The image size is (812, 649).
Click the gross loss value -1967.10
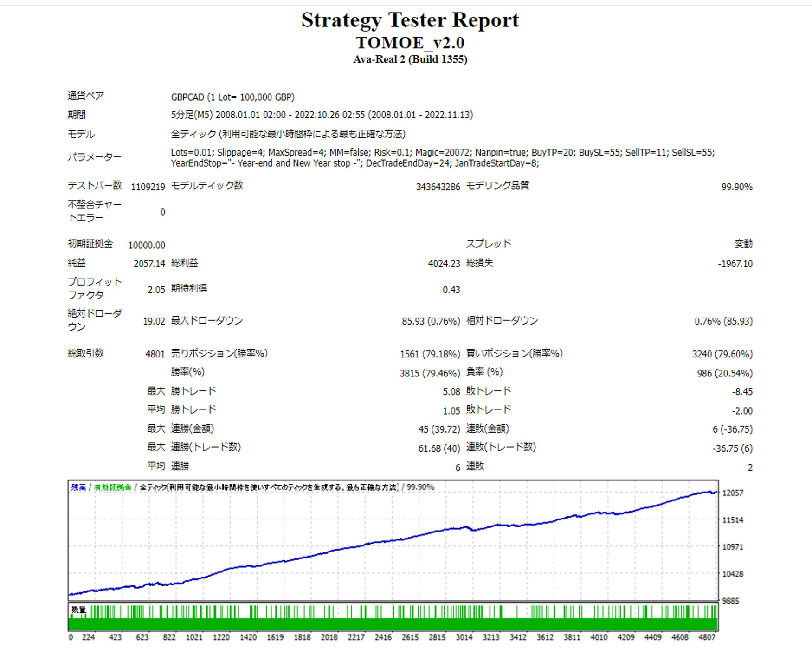click(735, 264)
